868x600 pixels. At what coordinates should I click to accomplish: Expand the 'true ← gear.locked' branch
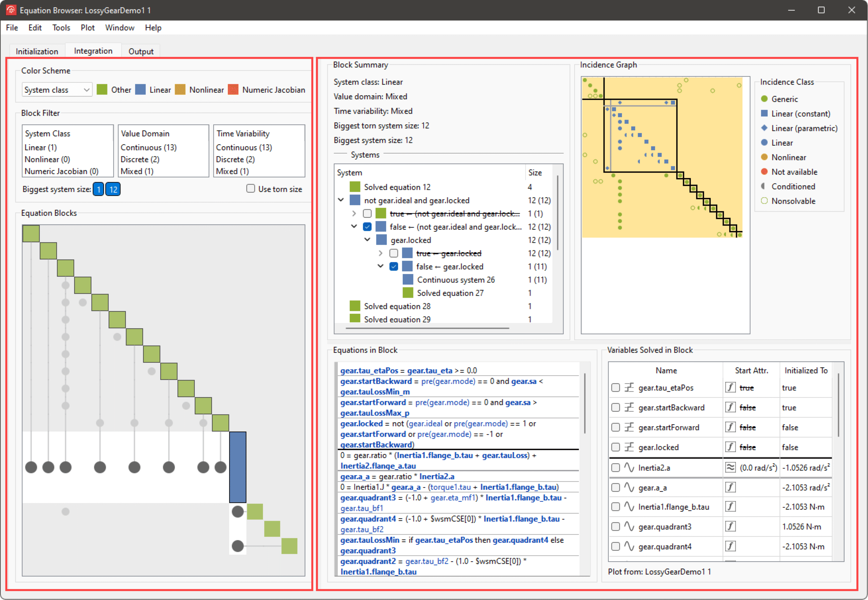pyautogui.click(x=381, y=253)
